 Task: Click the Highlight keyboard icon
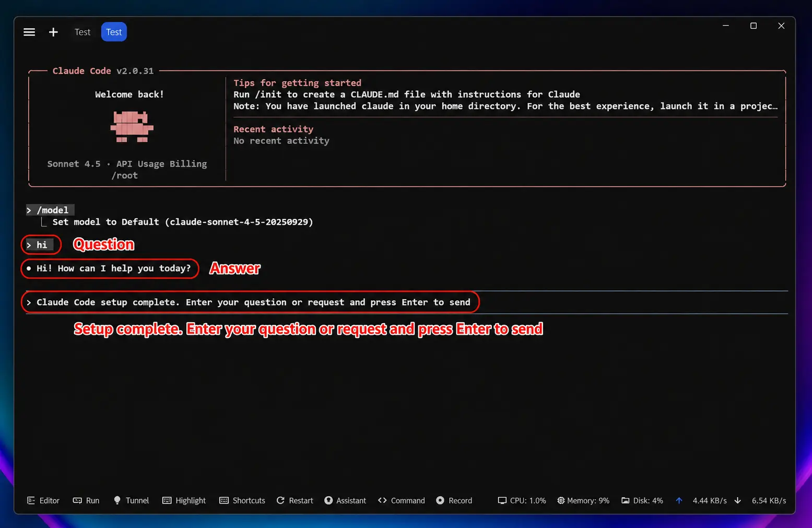[x=167, y=500]
